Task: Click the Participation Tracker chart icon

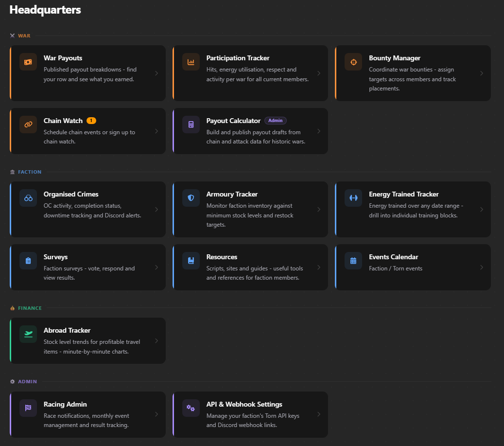Action: (x=191, y=62)
